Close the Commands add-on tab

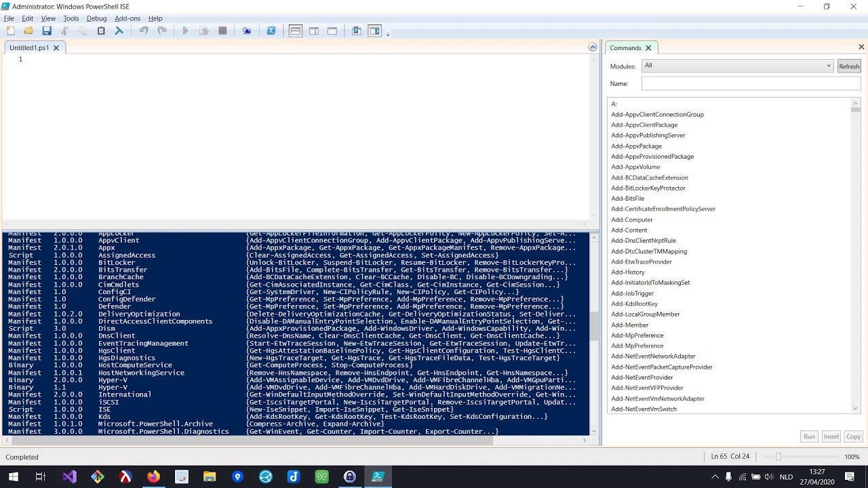pyautogui.click(x=648, y=47)
